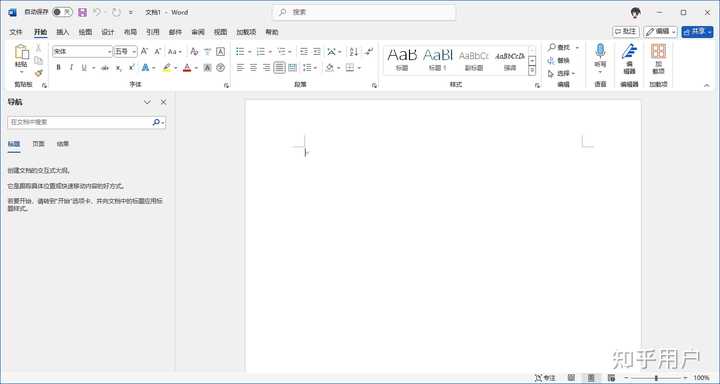Toggle character shading
The height and width of the screenshot is (384, 720).
click(207, 68)
